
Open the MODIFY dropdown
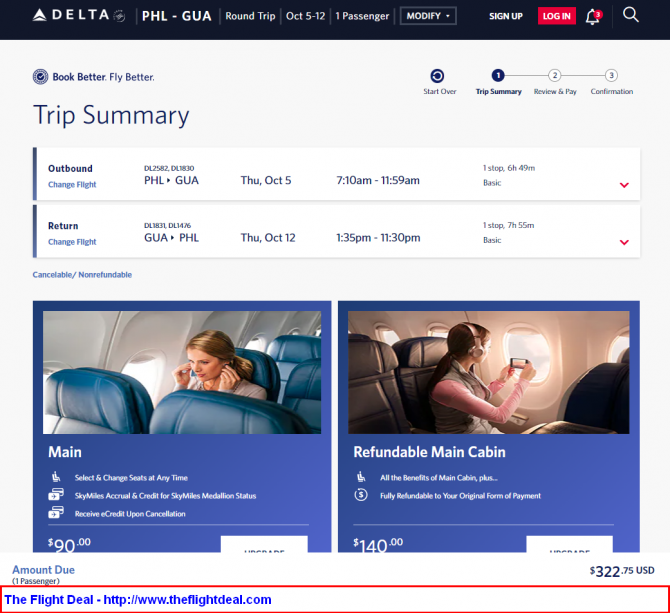428,16
